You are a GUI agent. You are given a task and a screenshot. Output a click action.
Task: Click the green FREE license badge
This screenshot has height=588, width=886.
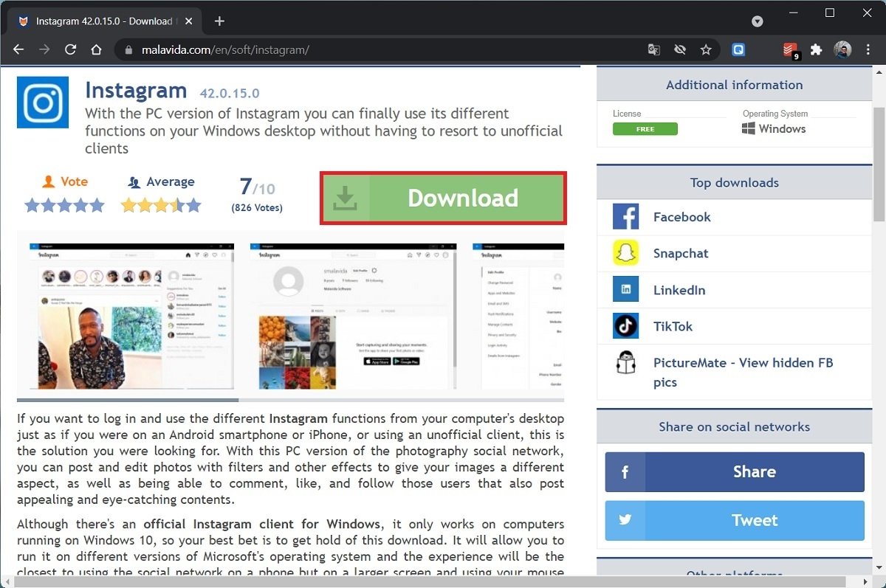645,129
